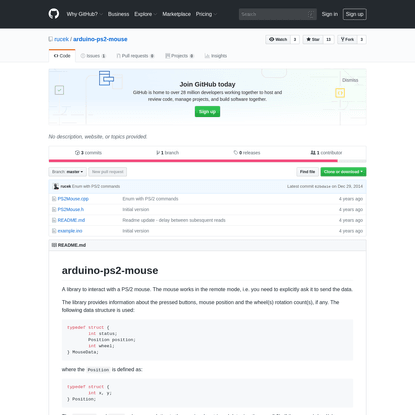Open the PS2Mouse.cpp file
The image size is (415, 415).
(x=73, y=199)
